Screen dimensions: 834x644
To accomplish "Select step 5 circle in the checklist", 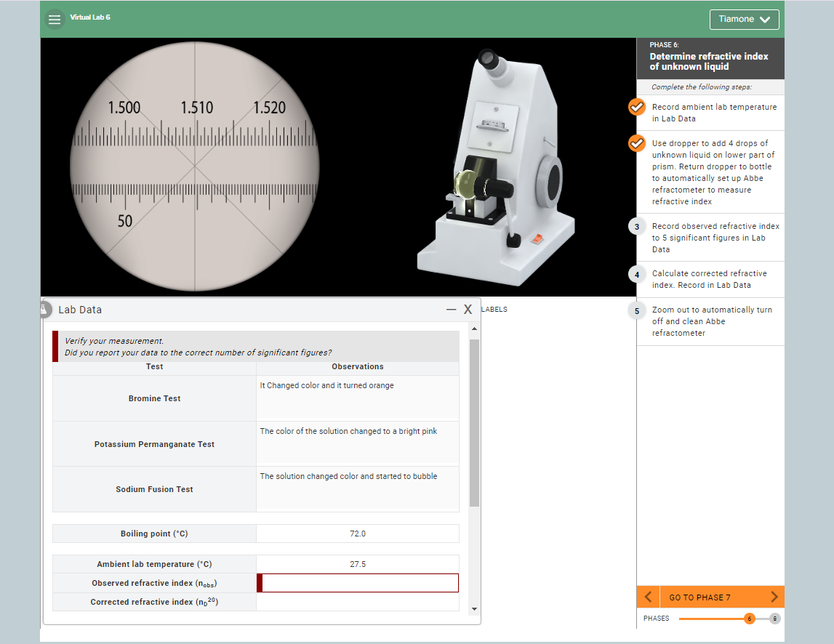I will [x=636, y=310].
